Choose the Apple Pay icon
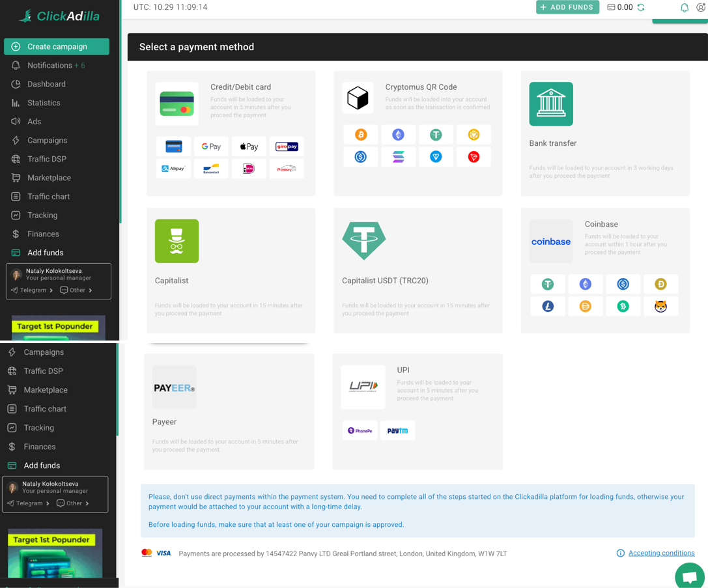 click(x=249, y=147)
